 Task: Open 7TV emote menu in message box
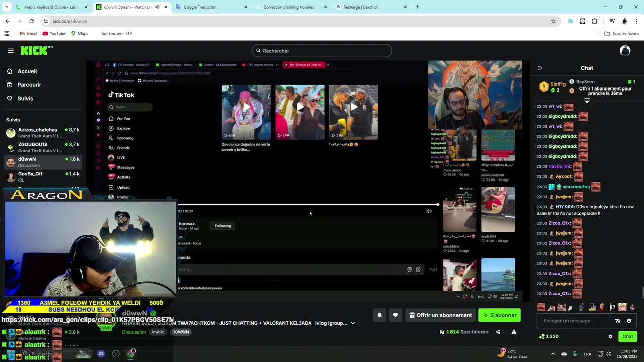point(618,321)
